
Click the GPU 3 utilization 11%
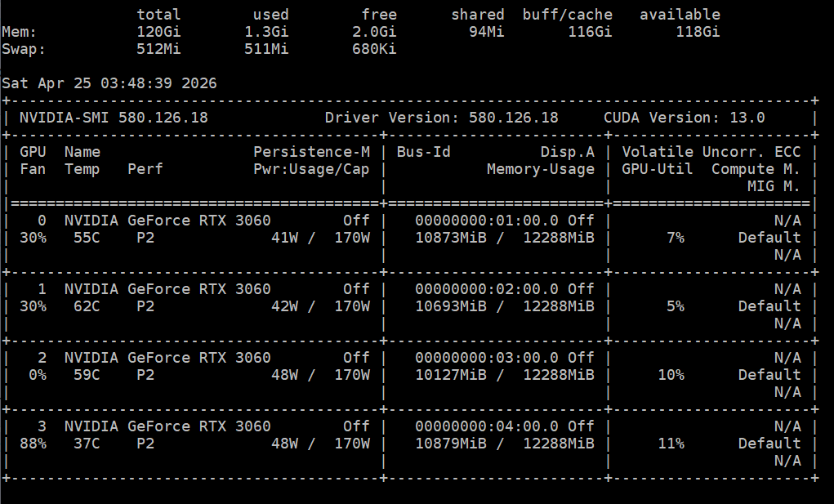click(671, 444)
